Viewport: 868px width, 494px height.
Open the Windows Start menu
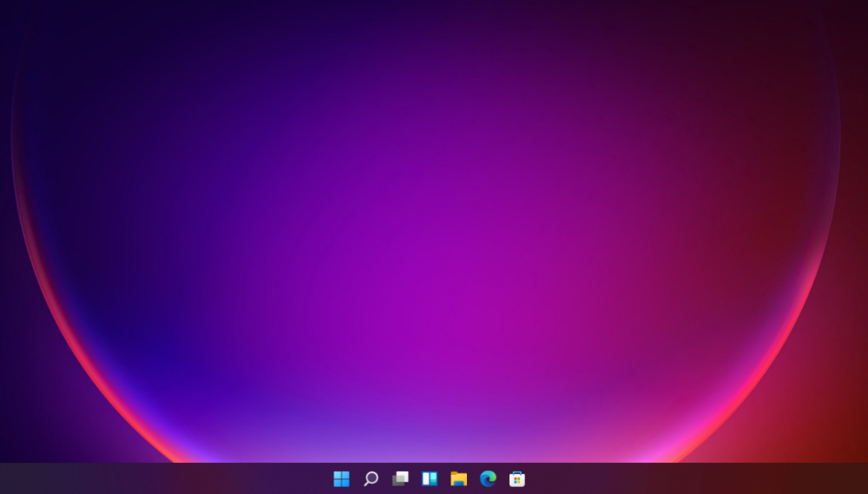(341, 478)
